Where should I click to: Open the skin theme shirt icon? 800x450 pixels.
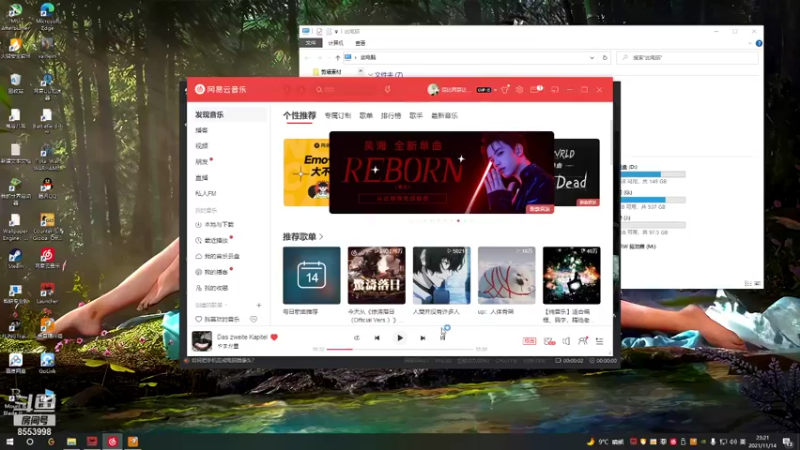[x=505, y=90]
